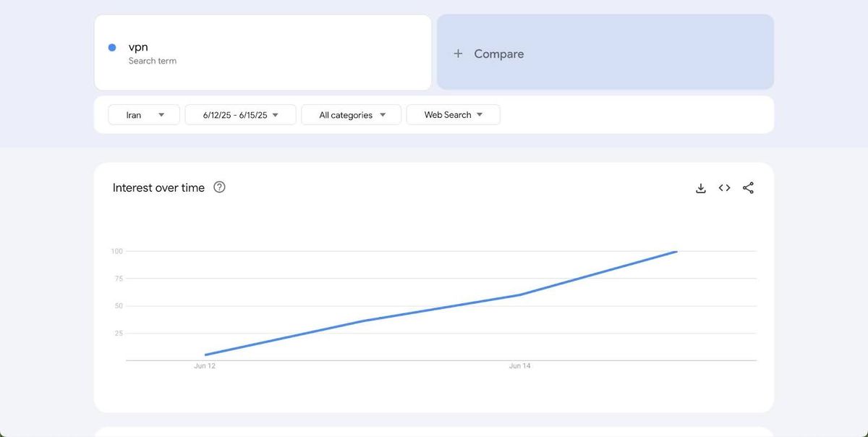Open help for Interest over time
Screen dimensions: 868x437
[x=220, y=187]
